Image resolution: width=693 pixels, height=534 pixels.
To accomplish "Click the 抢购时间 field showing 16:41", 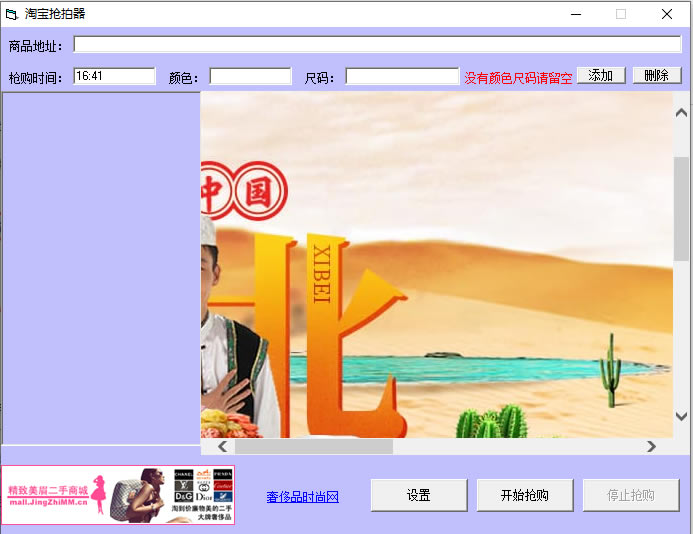I will (x=114, y=76).
